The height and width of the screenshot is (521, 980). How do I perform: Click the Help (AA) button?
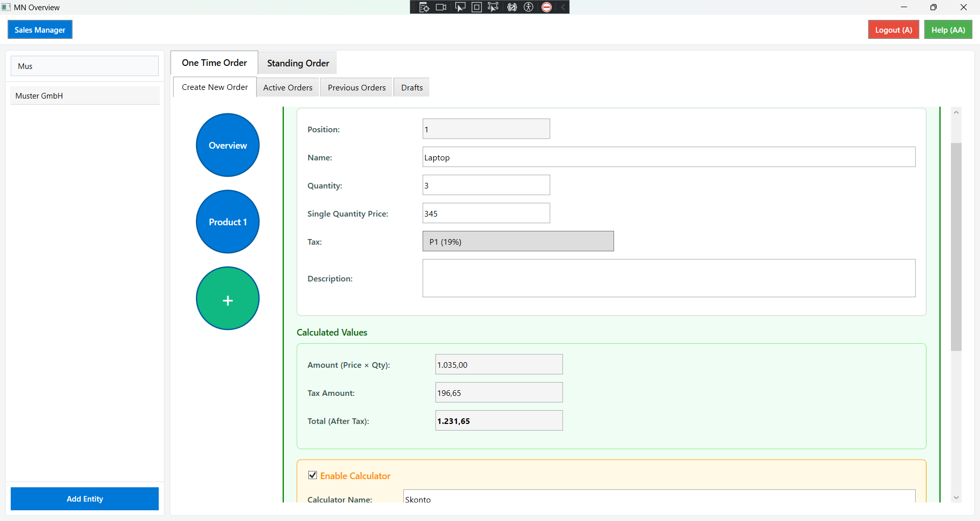click(x=947, y=29)
